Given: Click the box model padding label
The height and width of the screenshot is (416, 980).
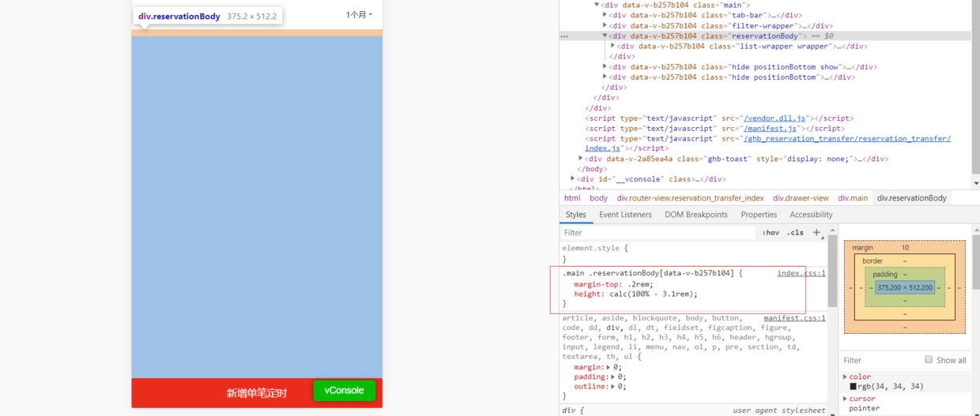Looking at the screenshot, I should coord(885,274).
